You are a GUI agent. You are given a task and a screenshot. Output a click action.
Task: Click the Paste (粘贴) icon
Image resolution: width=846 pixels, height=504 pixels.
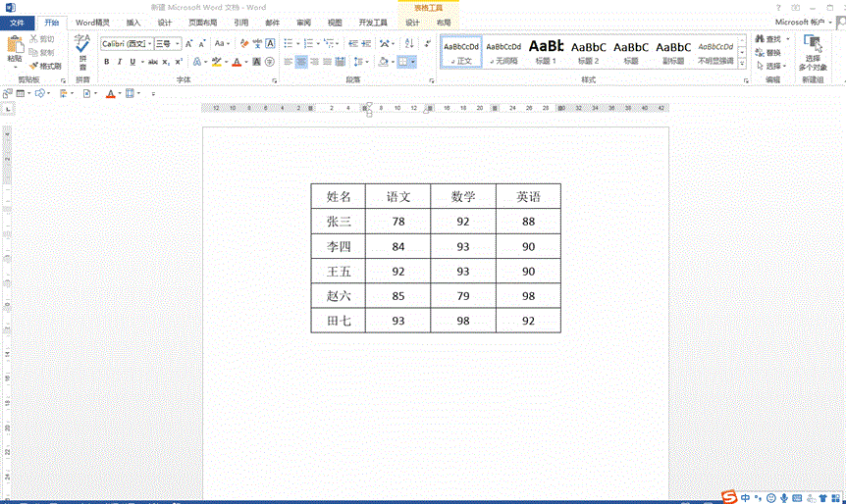pyautogui.click(x=14, y=46)
